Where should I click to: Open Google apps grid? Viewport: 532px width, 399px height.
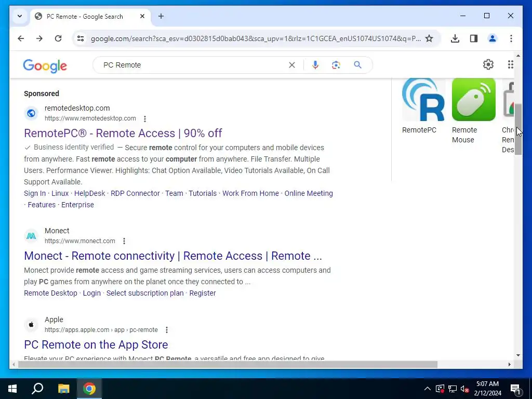pos(510,64)
